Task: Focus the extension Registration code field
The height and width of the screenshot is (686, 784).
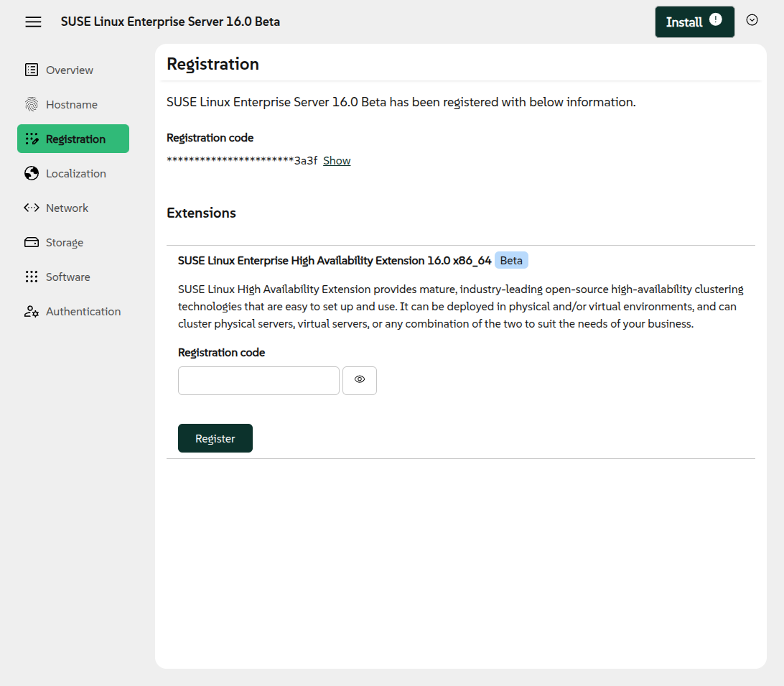Action: tap(258, 380)
